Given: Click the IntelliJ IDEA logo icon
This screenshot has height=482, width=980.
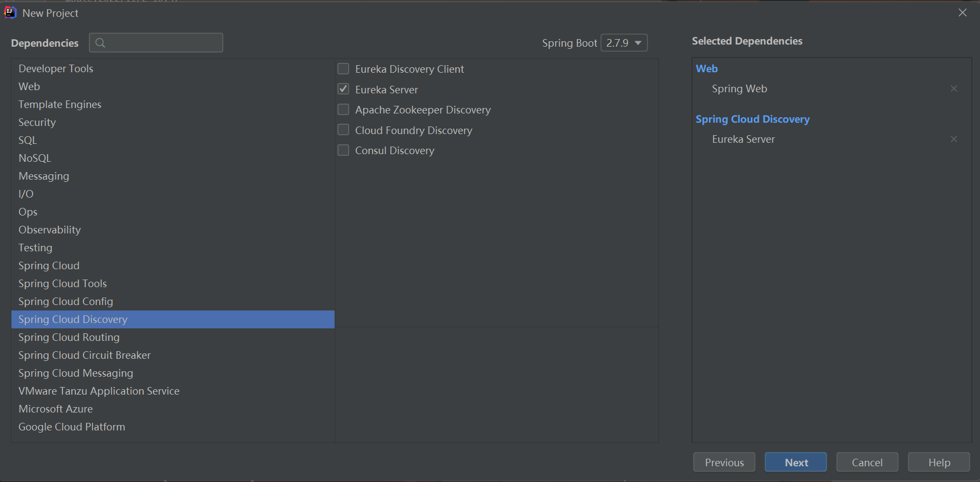Looking at the screenshot, I should pyautogui.click(x=10, y=12).
